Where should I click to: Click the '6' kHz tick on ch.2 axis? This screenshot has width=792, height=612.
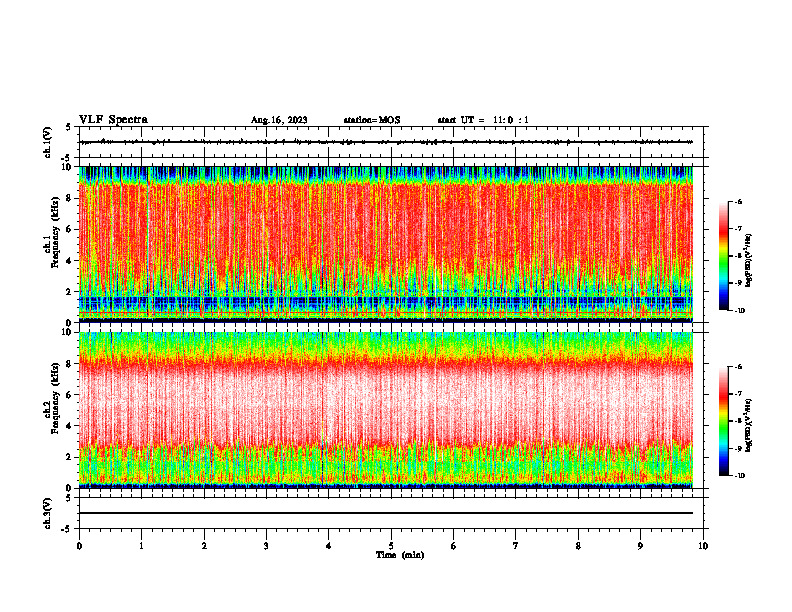pos(70,395)
